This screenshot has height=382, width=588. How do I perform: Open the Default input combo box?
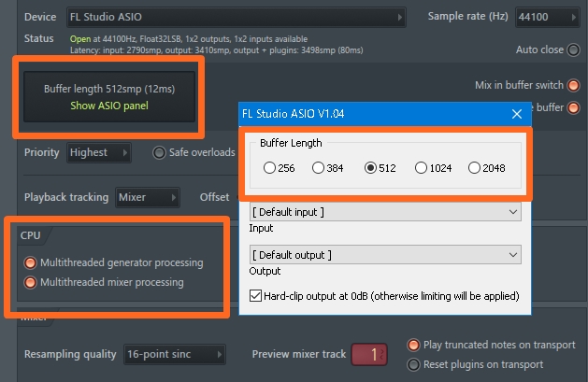(385, 212)
